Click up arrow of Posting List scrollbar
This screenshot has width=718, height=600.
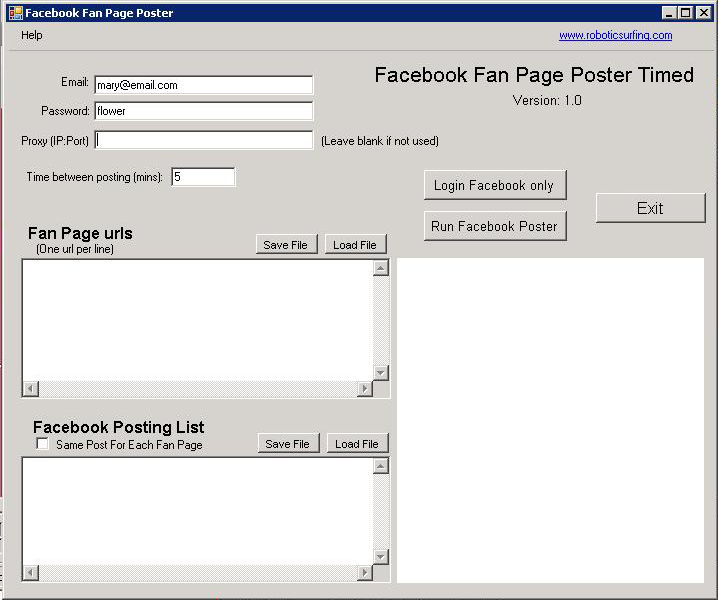381,466
